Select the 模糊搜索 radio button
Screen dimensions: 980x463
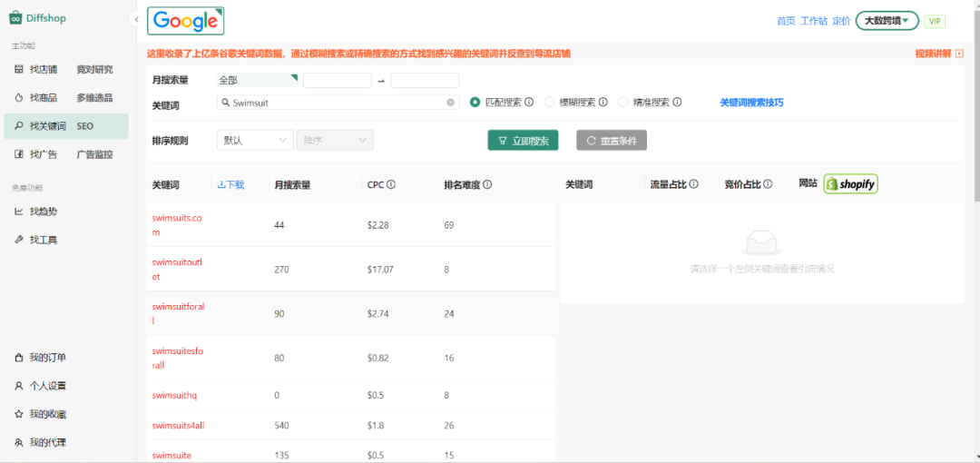pos(549,102)
